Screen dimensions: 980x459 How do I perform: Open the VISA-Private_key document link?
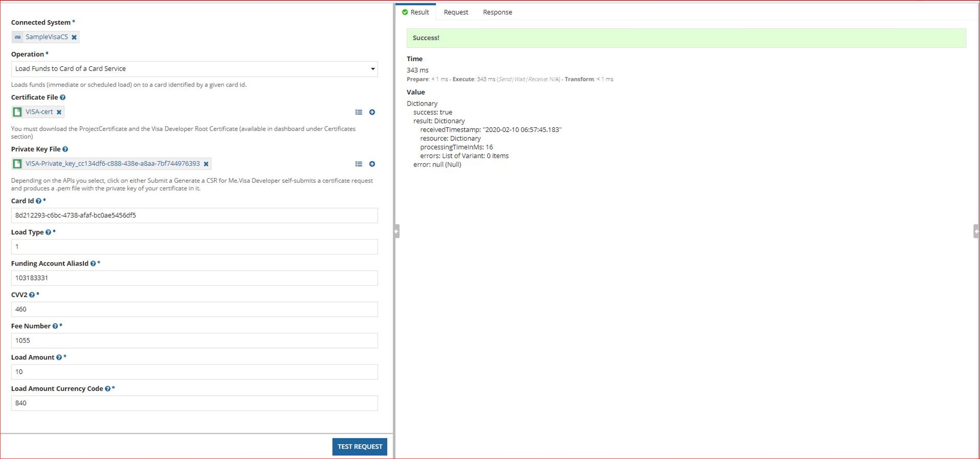point(113,163)
